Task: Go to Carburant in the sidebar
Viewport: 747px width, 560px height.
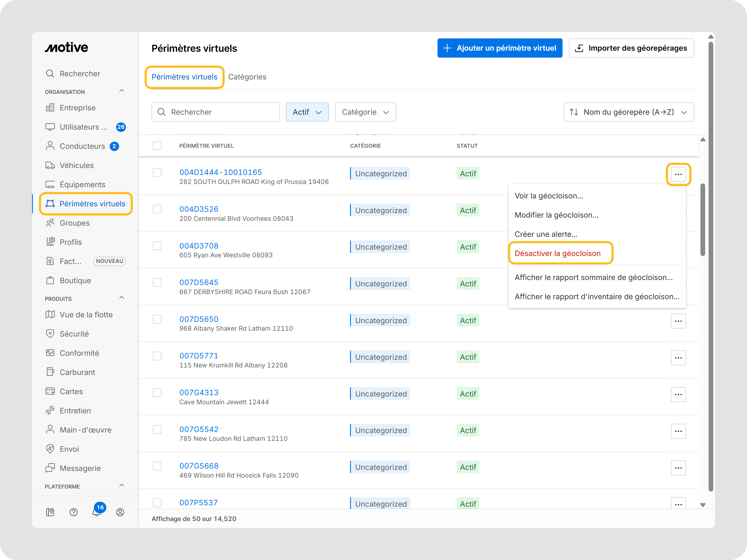Action: 77,372
